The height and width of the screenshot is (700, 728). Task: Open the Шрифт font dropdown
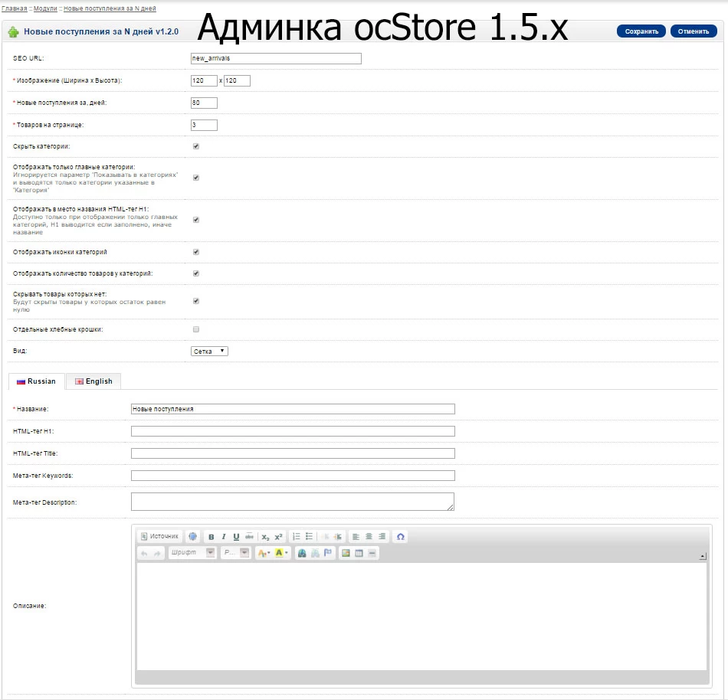(192, 552)
